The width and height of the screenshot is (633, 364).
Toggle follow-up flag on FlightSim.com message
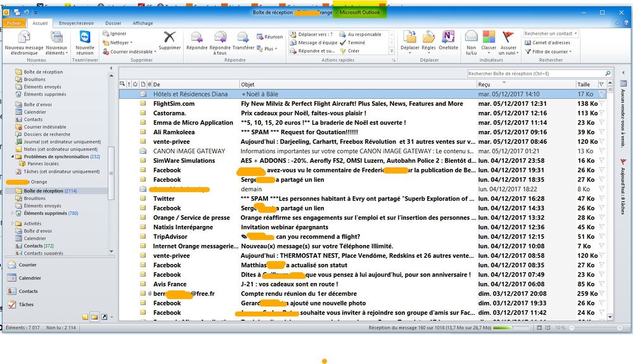pyautogui.click(x=601, y=104)
